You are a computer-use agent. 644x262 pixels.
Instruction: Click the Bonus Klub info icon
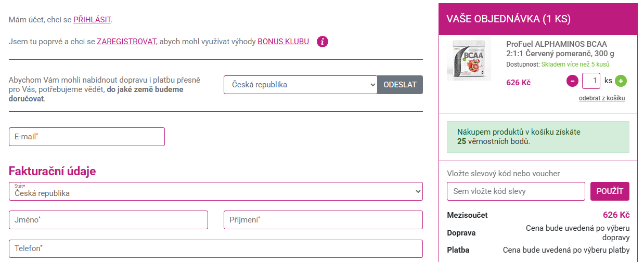coord(323,42)
